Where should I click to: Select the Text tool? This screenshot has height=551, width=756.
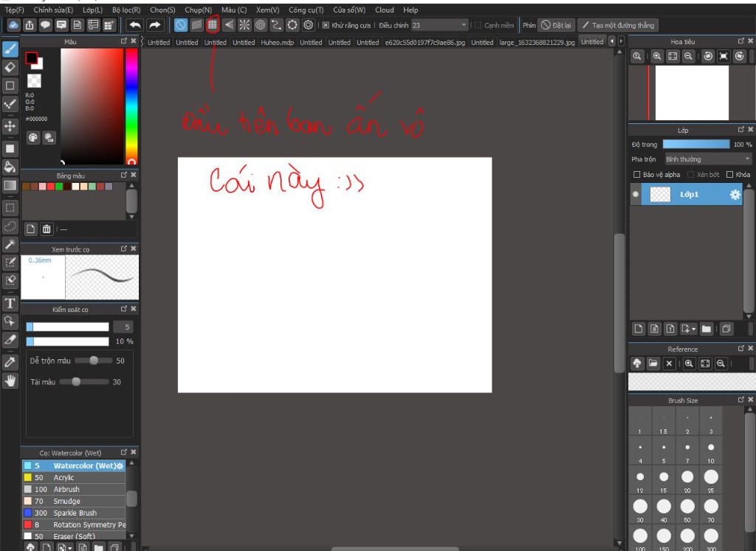point(10,303)
